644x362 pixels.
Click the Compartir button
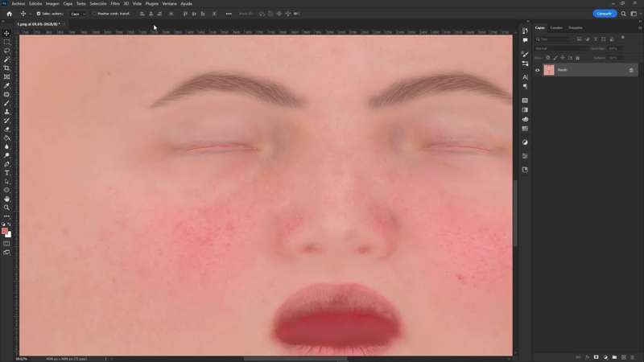point(604,14)
